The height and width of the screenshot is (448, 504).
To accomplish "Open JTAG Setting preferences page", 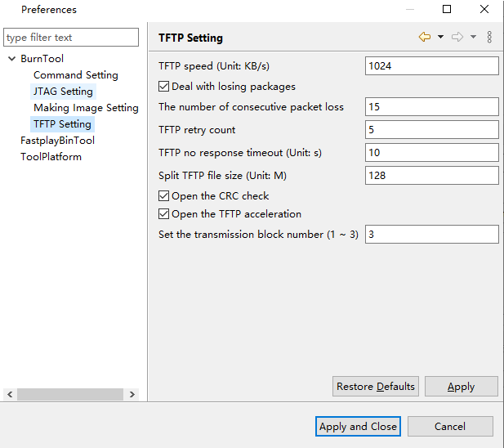I will (63, 92).
